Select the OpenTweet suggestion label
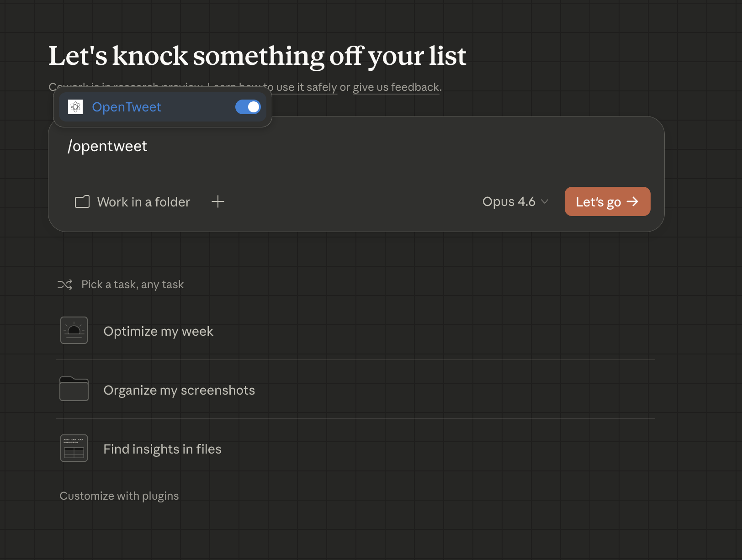742x560 pixels. click(127, 107)
